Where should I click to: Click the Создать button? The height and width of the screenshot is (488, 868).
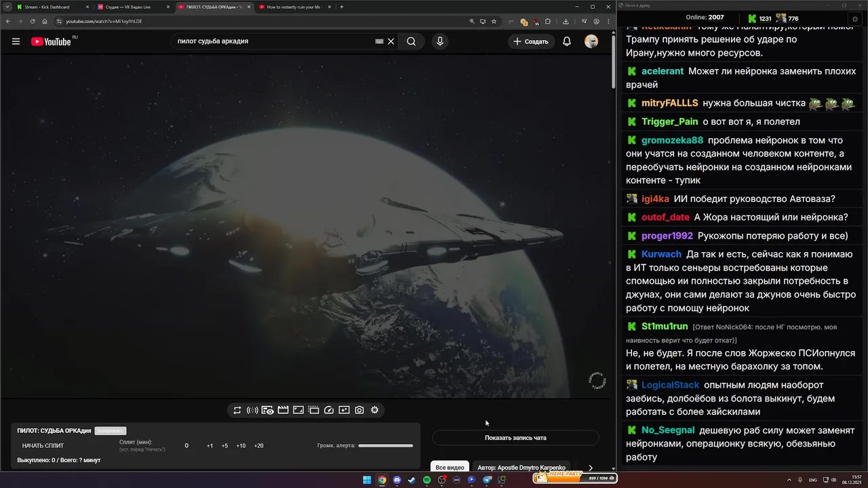pos(531,41)
